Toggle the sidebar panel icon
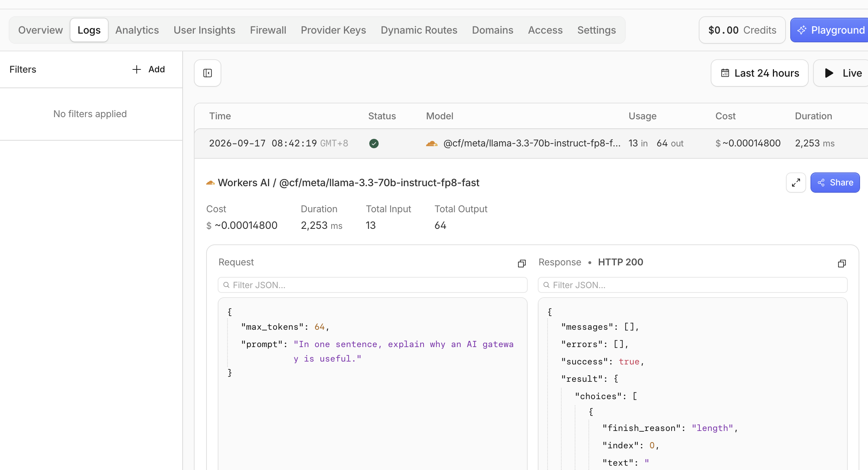This screenshot has width=868, height=470. click(x=208, y=73)
